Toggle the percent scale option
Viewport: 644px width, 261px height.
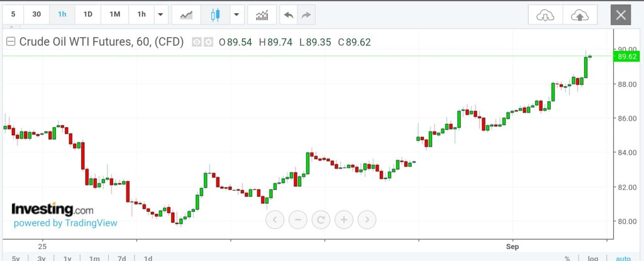click(x=567, y=258)
